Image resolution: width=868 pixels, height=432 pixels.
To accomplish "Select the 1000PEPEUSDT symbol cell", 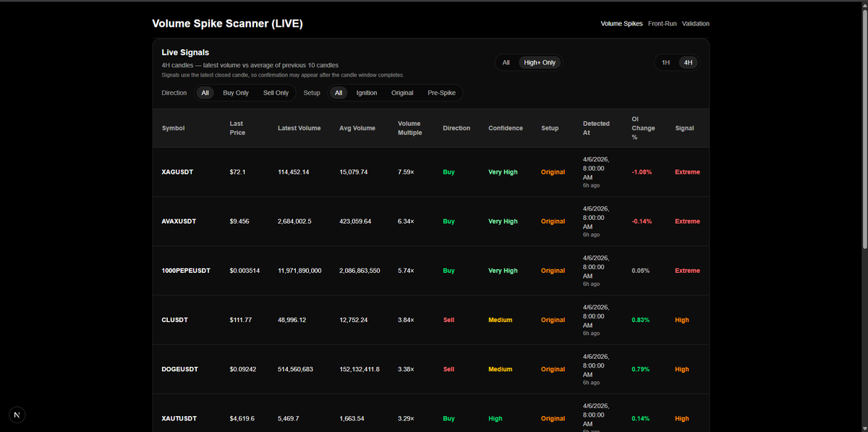I will [186, 271].
